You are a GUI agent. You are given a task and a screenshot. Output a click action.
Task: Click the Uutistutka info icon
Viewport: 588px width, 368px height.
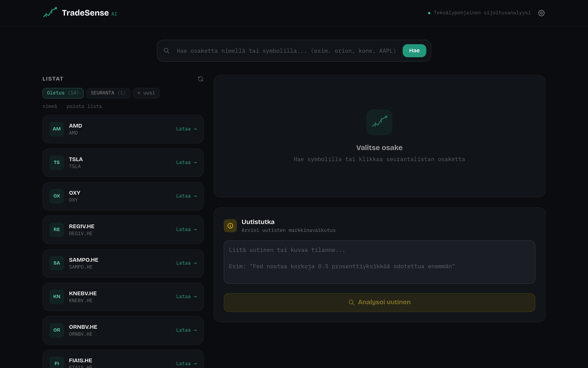click(x=230, y=226)
